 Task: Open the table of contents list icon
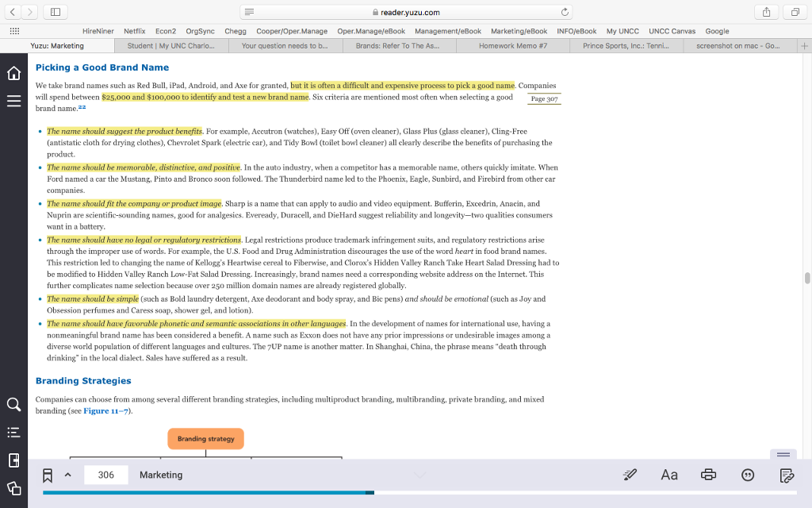pyautogui.click(x=13, y=433)
